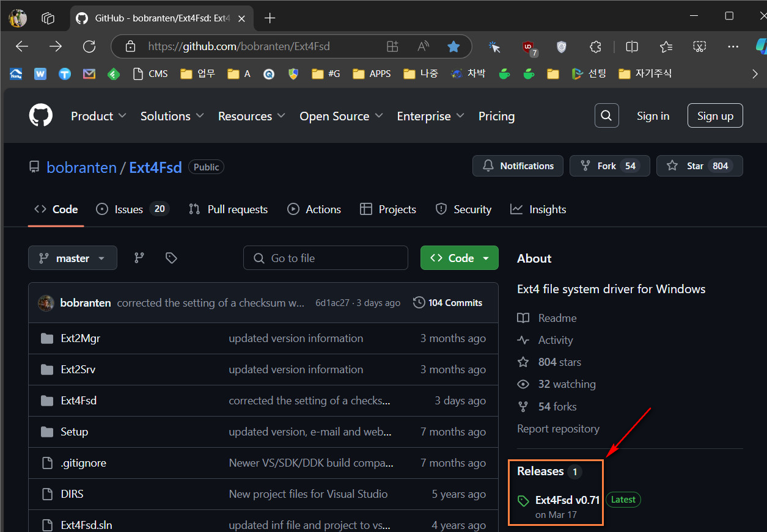
Task: Show more bookmarks chevron
Action: (755, 73)
